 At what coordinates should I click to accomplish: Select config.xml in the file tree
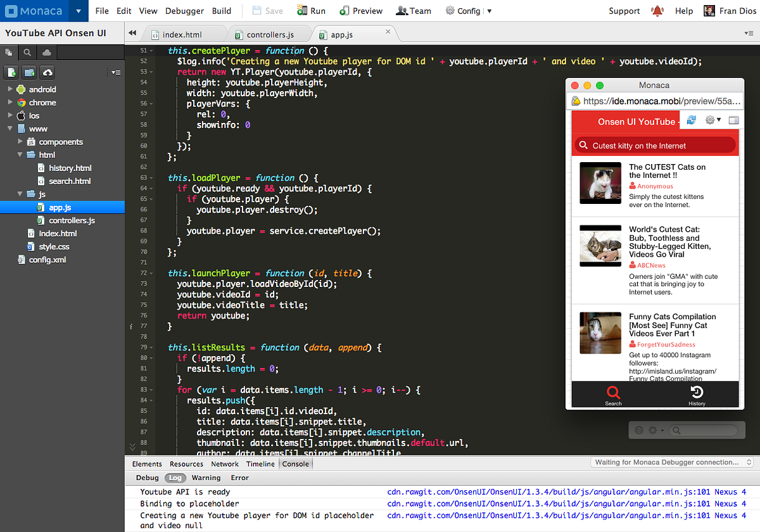tap(47, 260)
